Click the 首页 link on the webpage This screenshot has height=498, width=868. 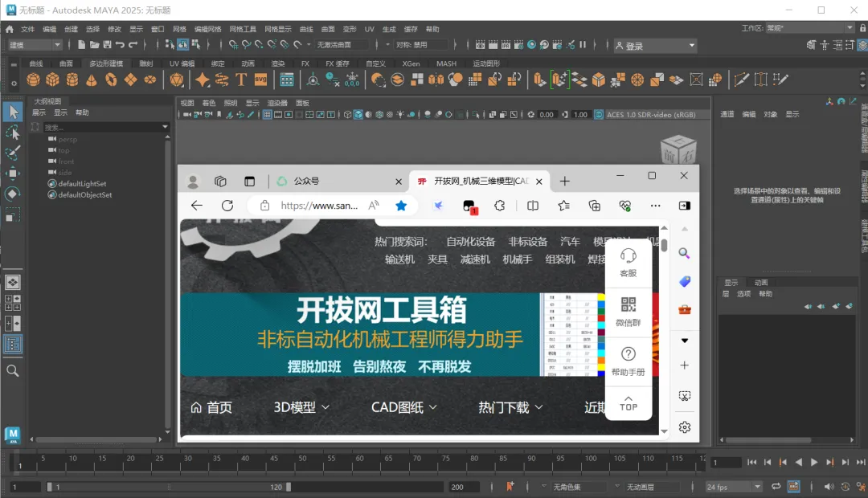click(211, 407)
